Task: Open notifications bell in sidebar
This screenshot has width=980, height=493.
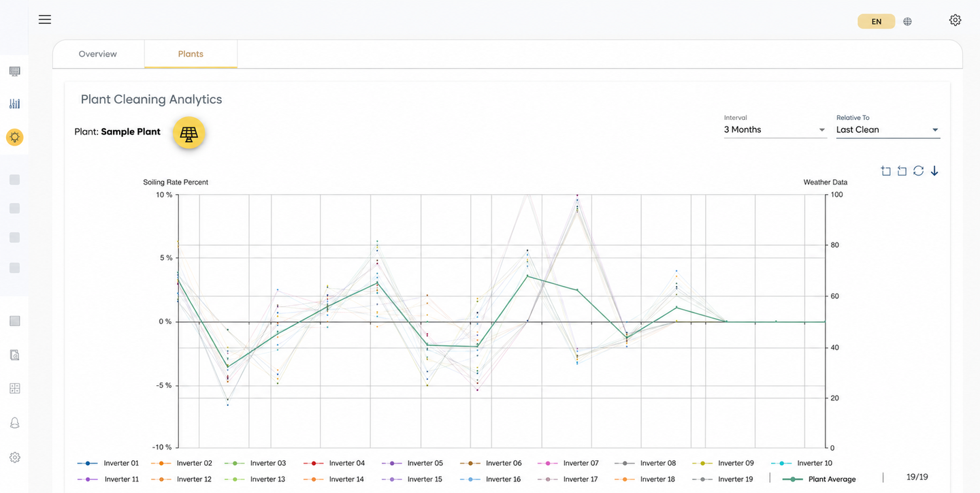Action: (x=15, y=423)
